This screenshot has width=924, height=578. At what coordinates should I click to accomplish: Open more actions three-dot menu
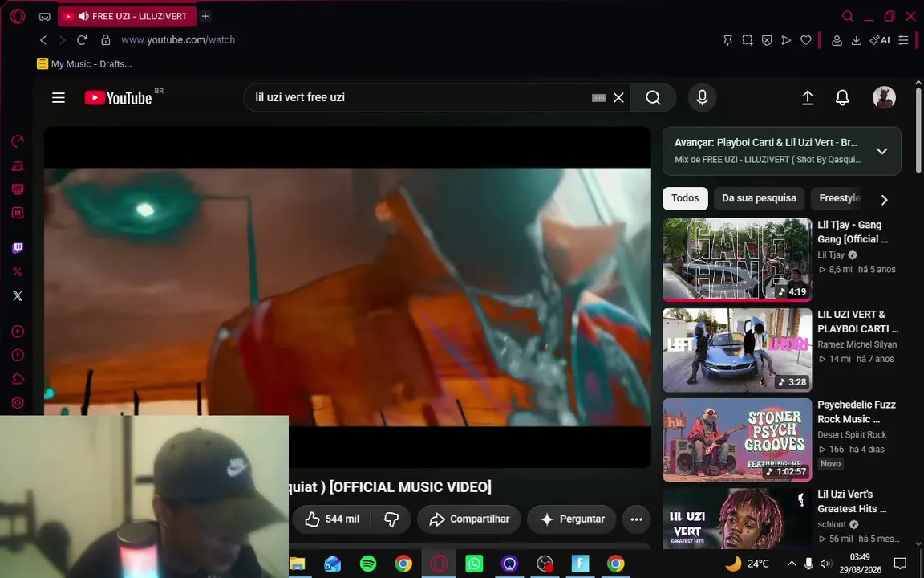[x=636, y=519]
